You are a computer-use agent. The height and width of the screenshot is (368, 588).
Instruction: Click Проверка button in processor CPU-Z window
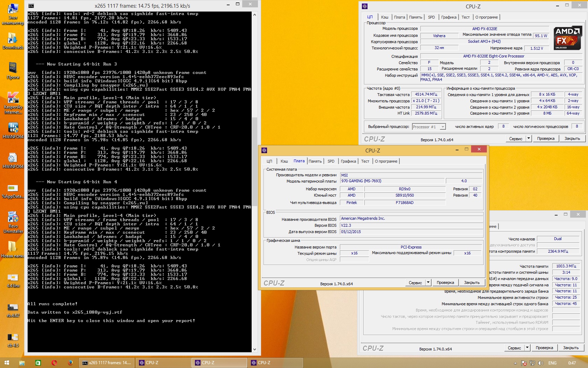point(546,138)
